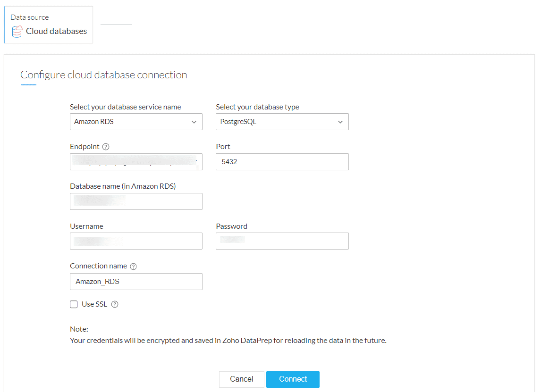Enable the Use SSL checkbox
The image size is (541, 392).
(x=74, y=304)
